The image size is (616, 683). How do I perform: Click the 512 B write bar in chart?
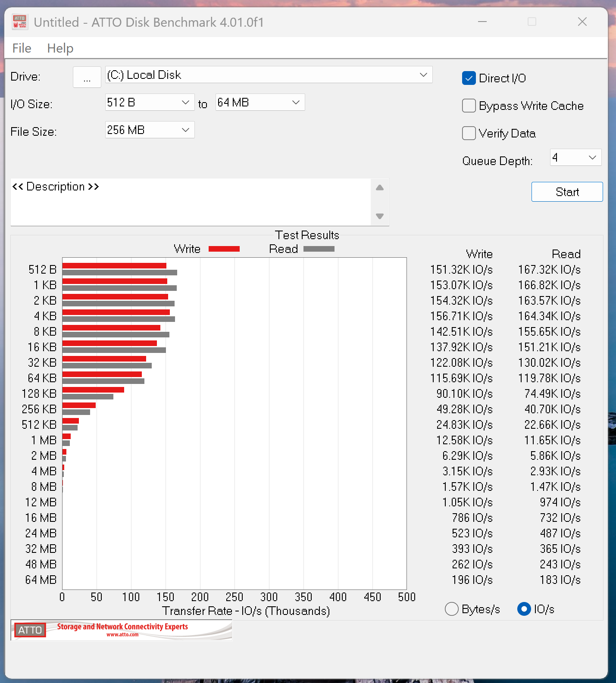point(114,266)
